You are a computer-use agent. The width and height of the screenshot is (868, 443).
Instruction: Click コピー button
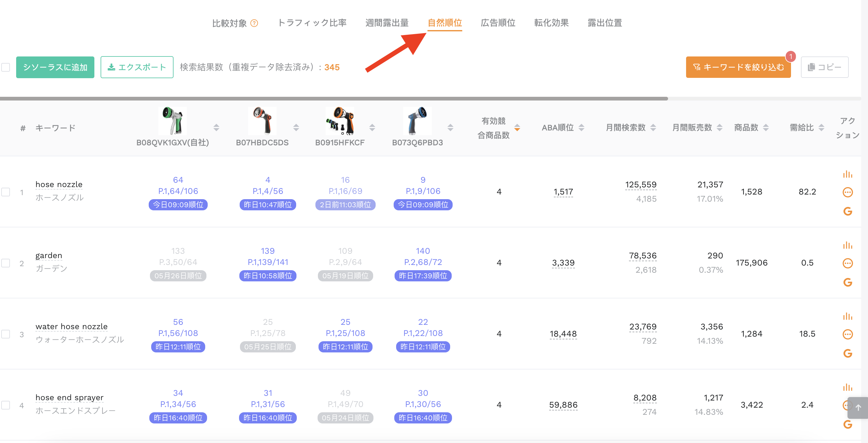825,67
